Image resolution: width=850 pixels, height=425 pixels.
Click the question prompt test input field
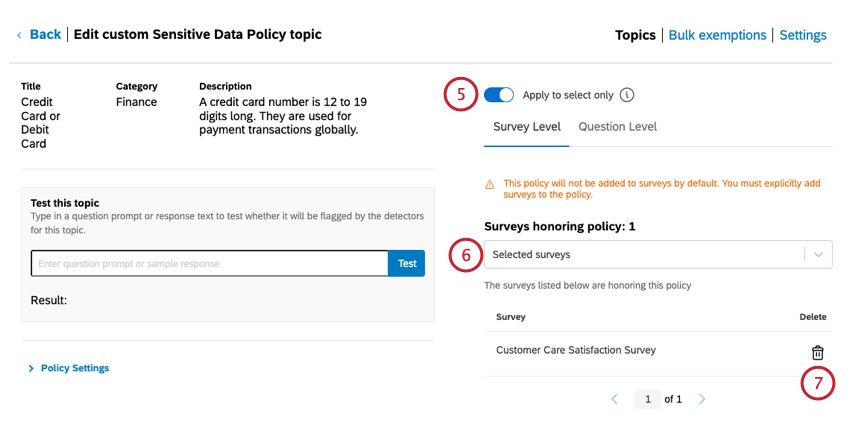coord(209,264)
